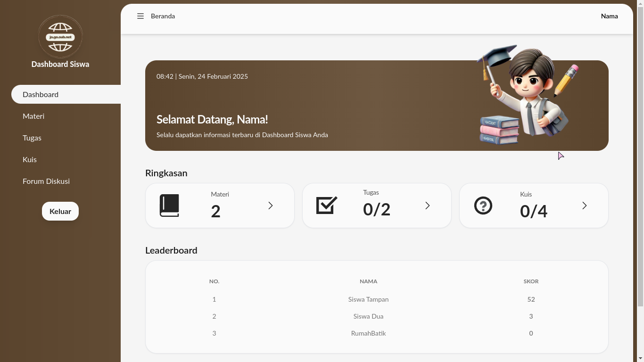Click the globe logo in sidebar
This screenshot has width=644, height=362.
60,37
